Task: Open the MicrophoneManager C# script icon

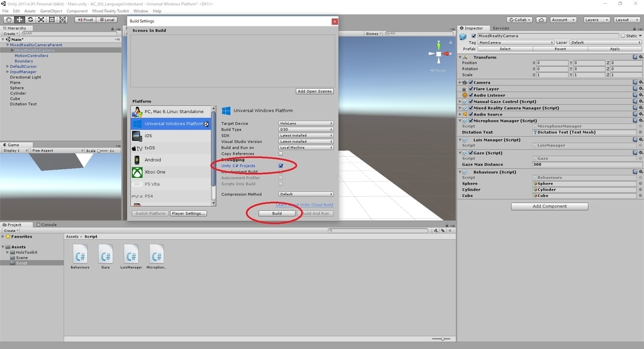Action: (157, 256)
